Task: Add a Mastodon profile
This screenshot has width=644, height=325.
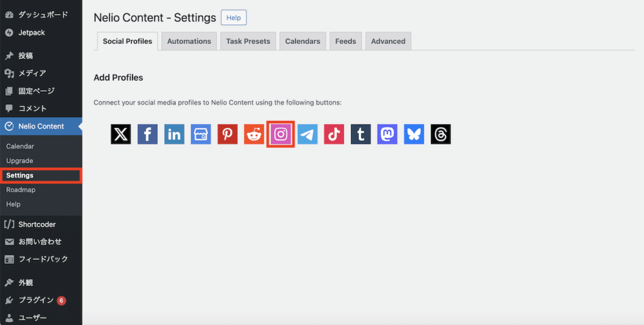Action: 387,134
